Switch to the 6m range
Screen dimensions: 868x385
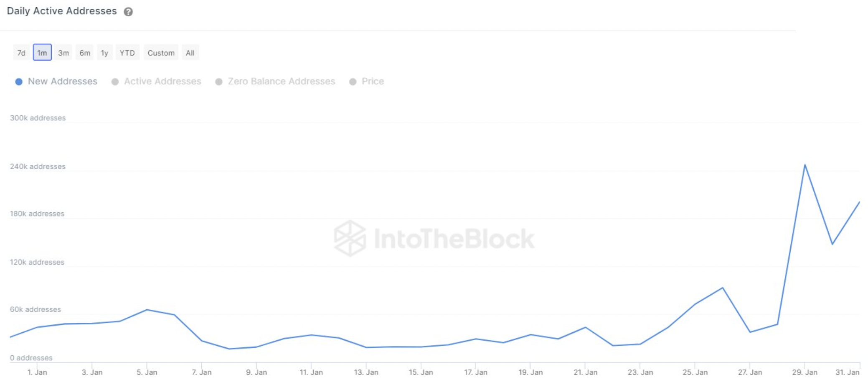point(85,53)
